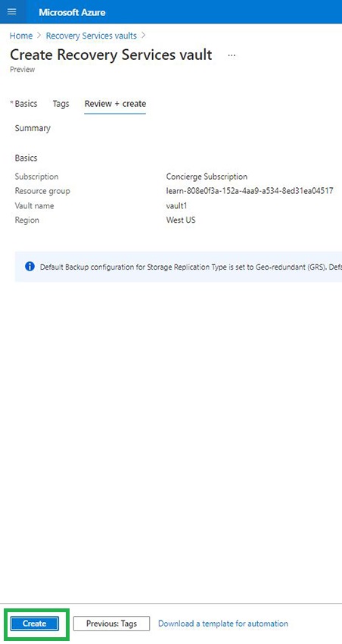Select the vault1 name value

pyautogui.click(x=176, y=206)
